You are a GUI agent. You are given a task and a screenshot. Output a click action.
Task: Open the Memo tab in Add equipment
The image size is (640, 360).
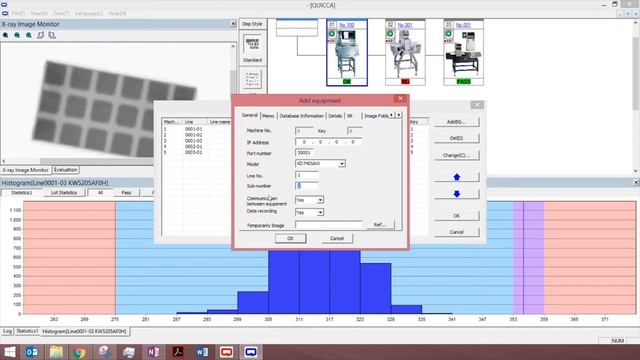(268, 116)
